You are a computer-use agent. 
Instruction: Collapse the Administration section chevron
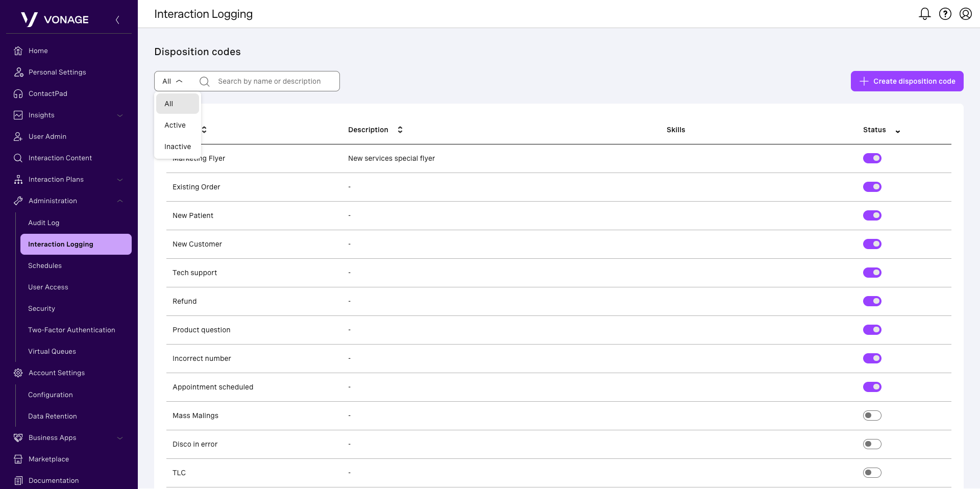click(120, 201)
